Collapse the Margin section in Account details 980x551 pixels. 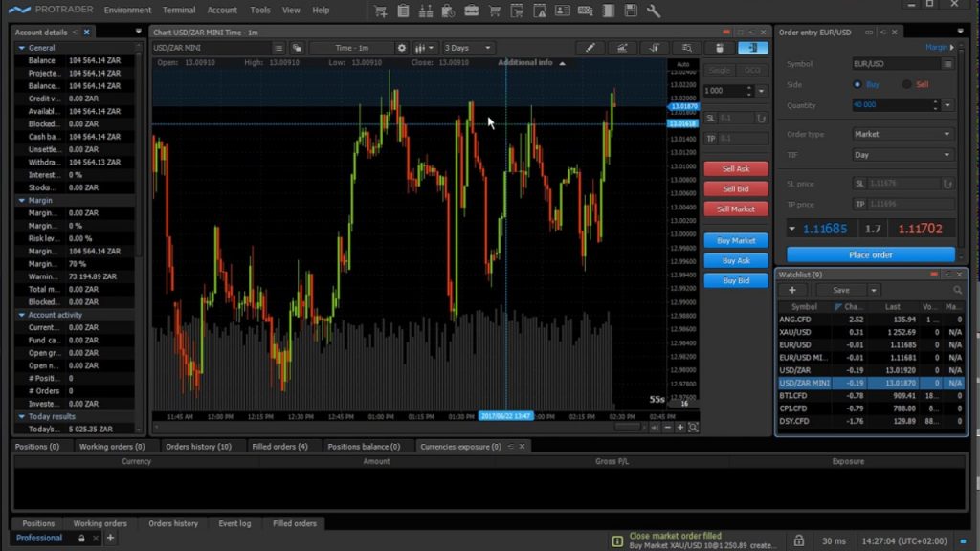coord(22,201)
